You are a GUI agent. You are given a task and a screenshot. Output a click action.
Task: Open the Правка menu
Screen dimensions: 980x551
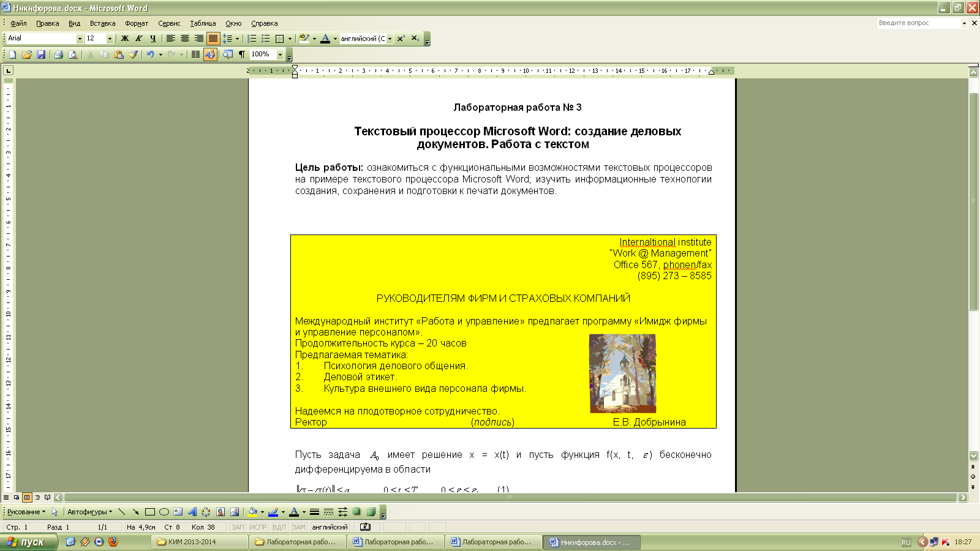pos(47,23)
